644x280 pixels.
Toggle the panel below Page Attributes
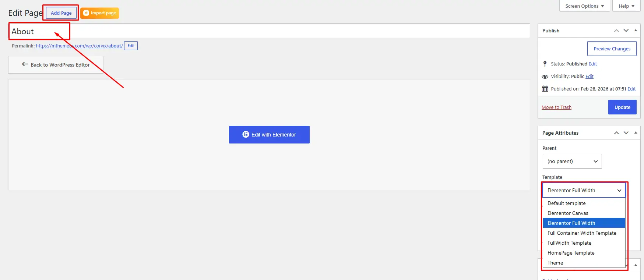click(636, 265)
